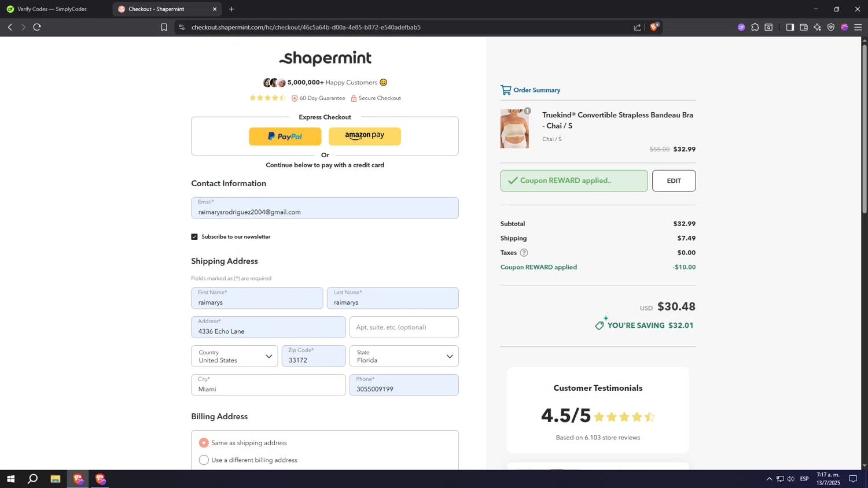Toggle Subscribe to our newsletter checkbox
This screenshot has width=868, height=488.
pos(194,236)
